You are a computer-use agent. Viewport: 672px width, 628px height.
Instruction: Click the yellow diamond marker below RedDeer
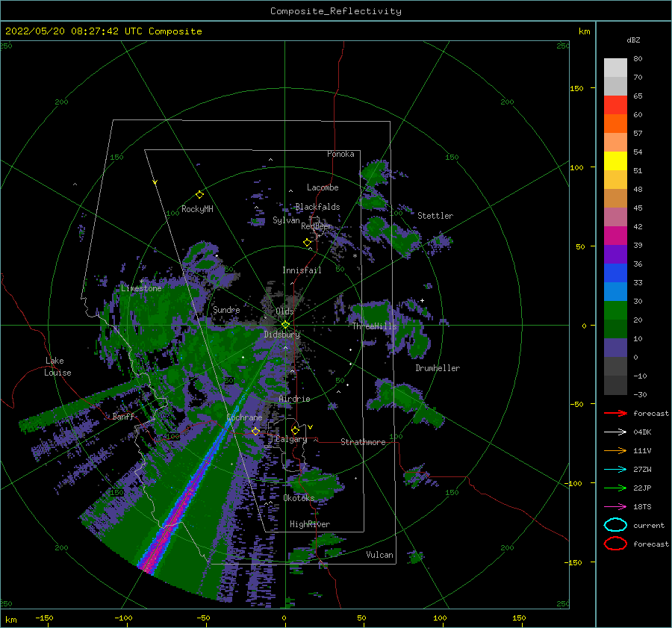[x=307, y=243]
